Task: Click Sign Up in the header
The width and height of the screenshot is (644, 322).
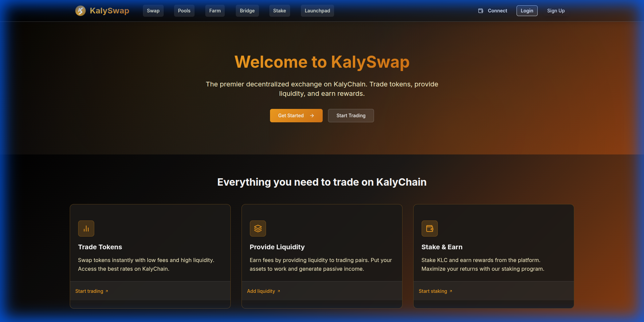Action: (x=556, y=10)
